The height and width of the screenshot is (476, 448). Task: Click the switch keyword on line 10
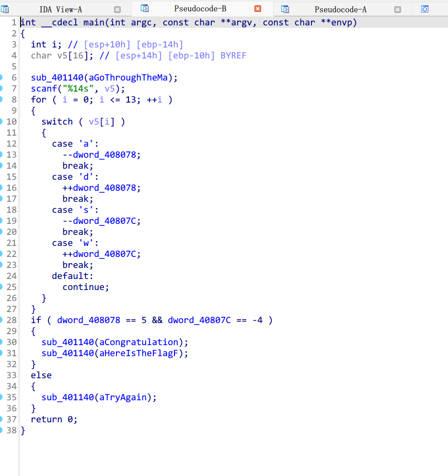tap(57, 122)
